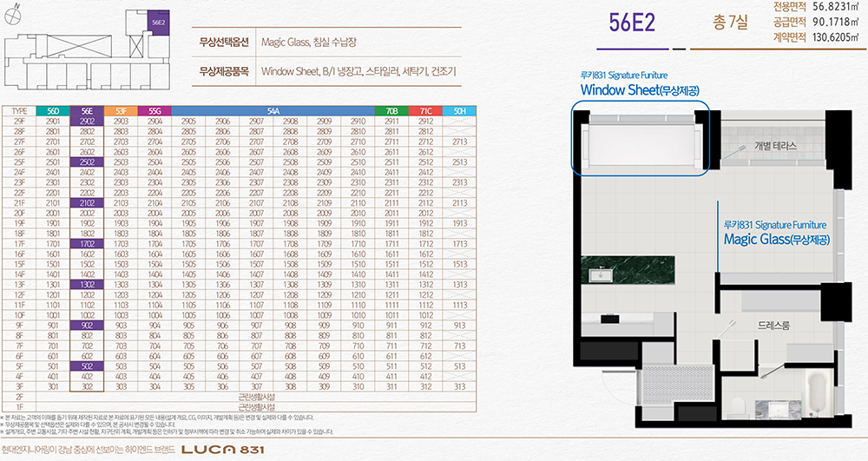
Task: Click the Window Sheet, B/I 냉장고 item list
Action: 358,71
